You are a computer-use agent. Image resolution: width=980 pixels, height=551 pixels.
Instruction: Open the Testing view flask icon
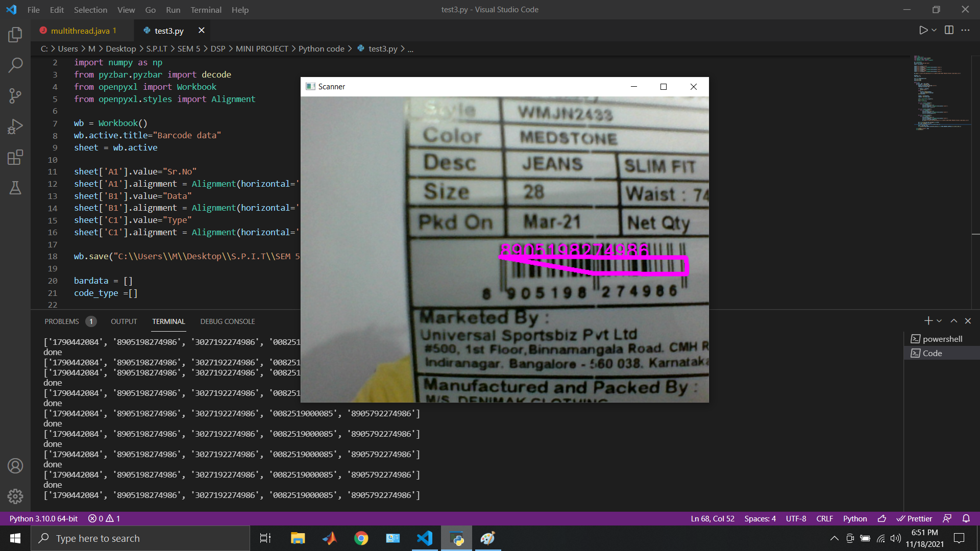pyautogui.click(x=15, y=188)
